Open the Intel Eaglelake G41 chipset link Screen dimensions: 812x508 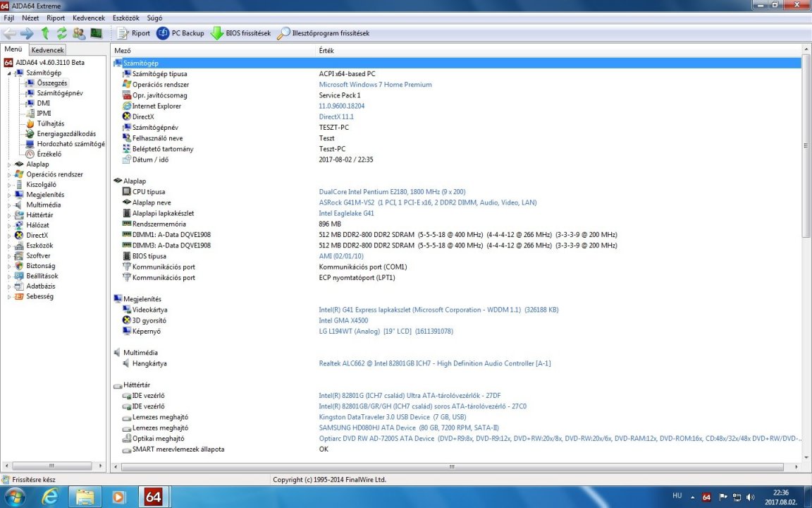coord(346,214)
